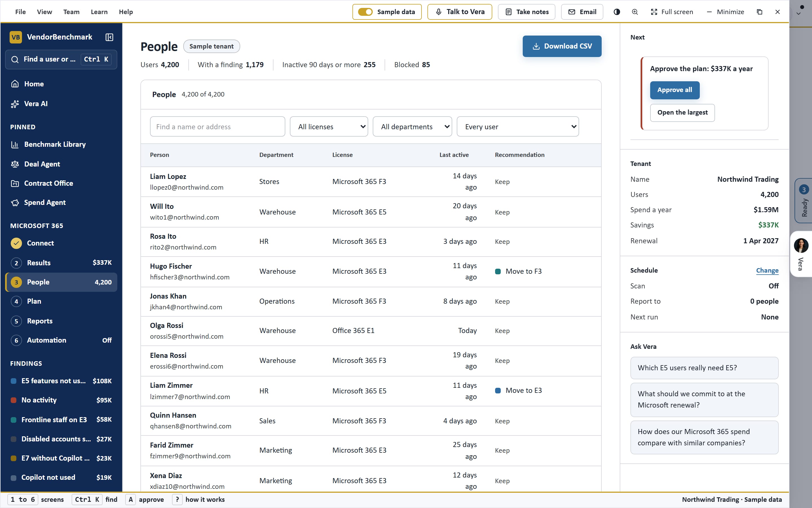Open Copilot not used finding
This screenshot has height=508, width=812.
(x=61, y=478)
